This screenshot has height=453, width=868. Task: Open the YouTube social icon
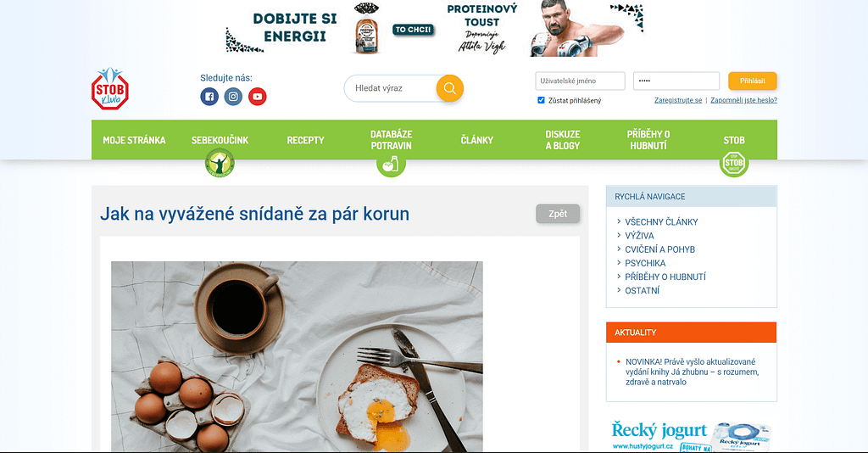(x=257, y=97)
